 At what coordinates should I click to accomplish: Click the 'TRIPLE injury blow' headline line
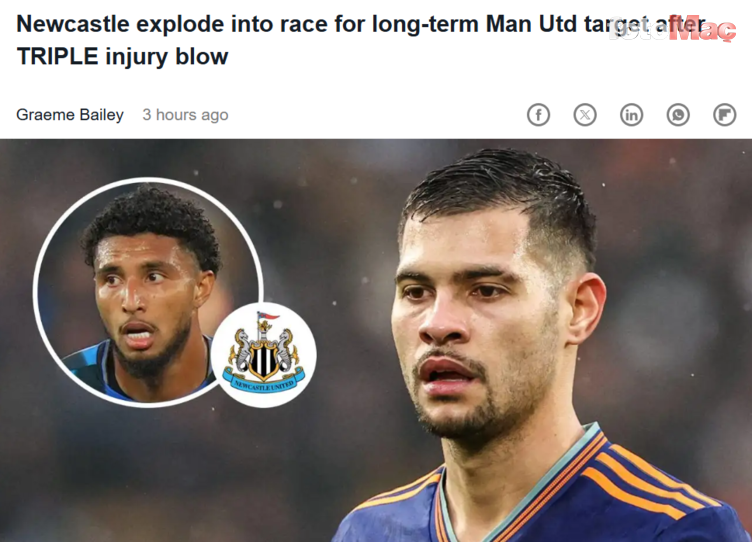(x=122, y=57)
